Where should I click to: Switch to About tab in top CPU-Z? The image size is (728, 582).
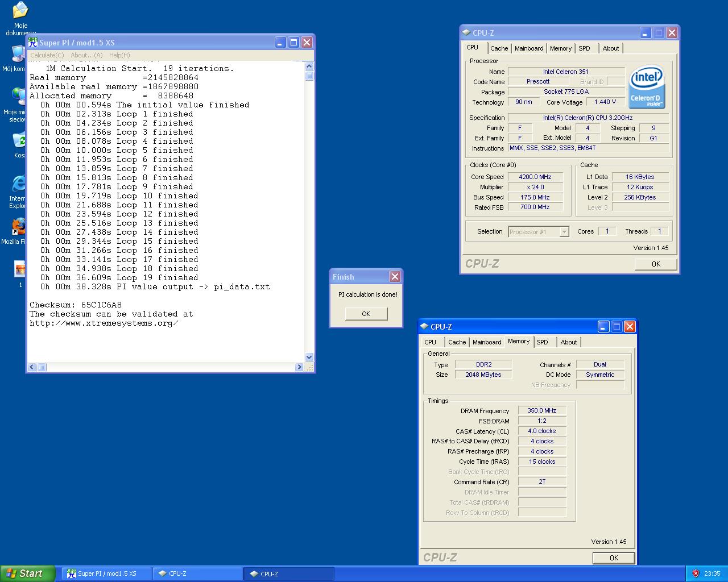coord(611,48)
